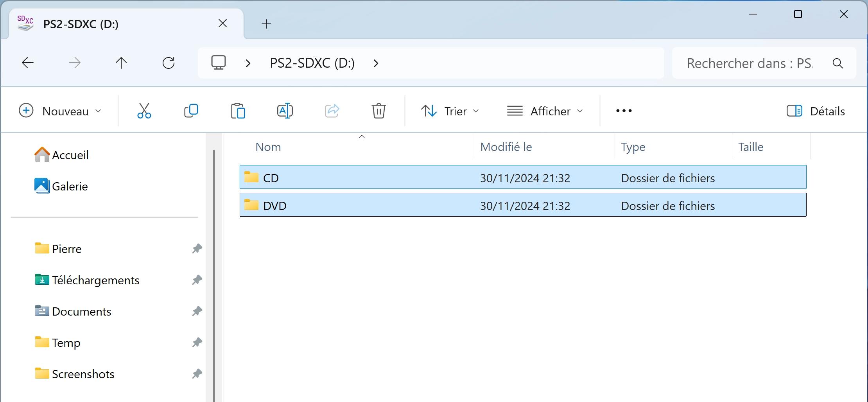Screen dimensions: 868x402
Task: Unpin Téléchargements using its pin icon
Action: point(197,280)
